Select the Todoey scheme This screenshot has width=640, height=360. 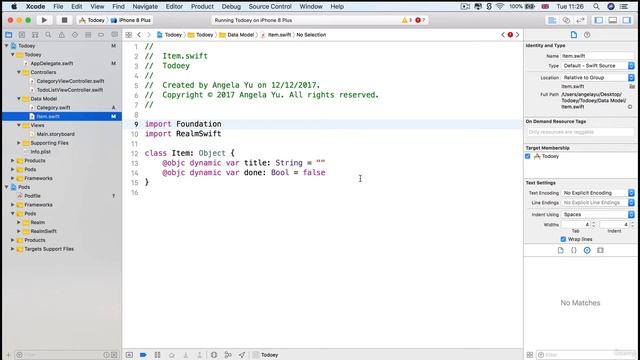pos(92,20)
